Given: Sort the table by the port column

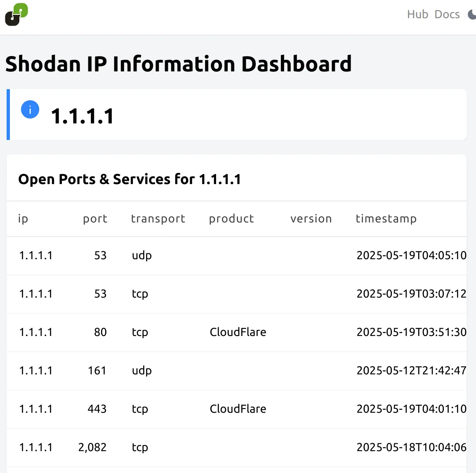Looking at the screenshot, I should (95, 219).
